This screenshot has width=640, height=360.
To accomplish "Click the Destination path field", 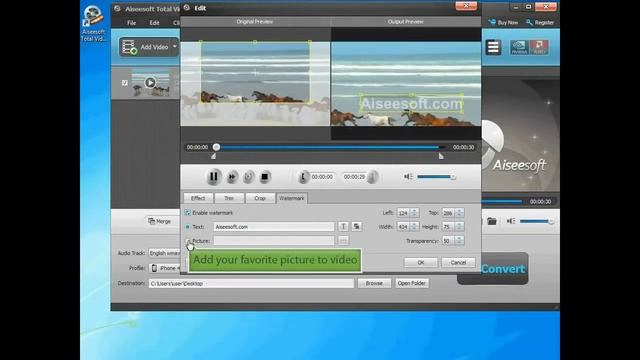I will coord(251,283).
